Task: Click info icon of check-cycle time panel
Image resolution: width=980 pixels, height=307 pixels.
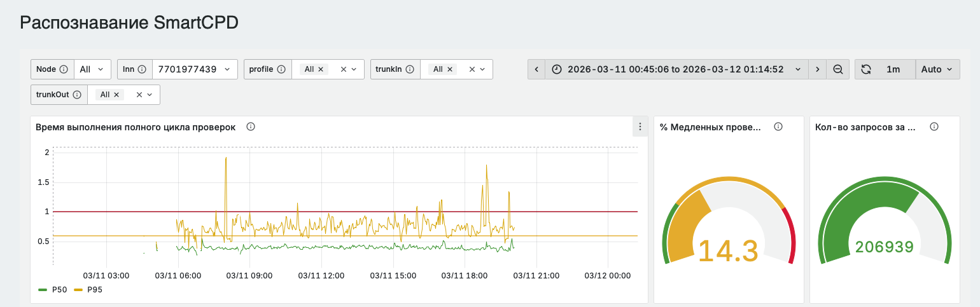Action: [x=251, y=126]
